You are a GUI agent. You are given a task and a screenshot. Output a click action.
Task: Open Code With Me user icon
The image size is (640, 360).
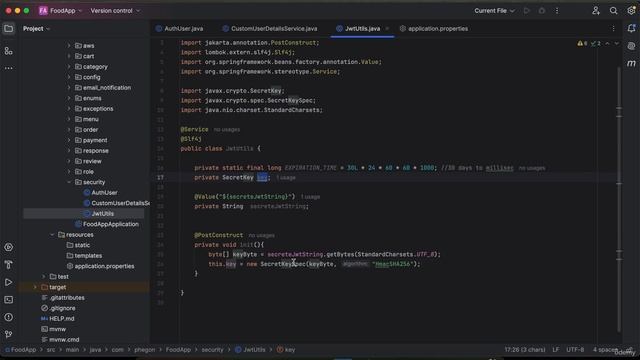596,11
